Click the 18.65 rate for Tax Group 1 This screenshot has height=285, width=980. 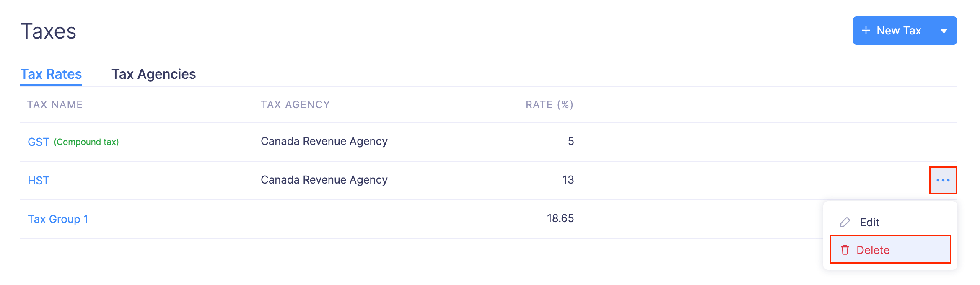560,218
